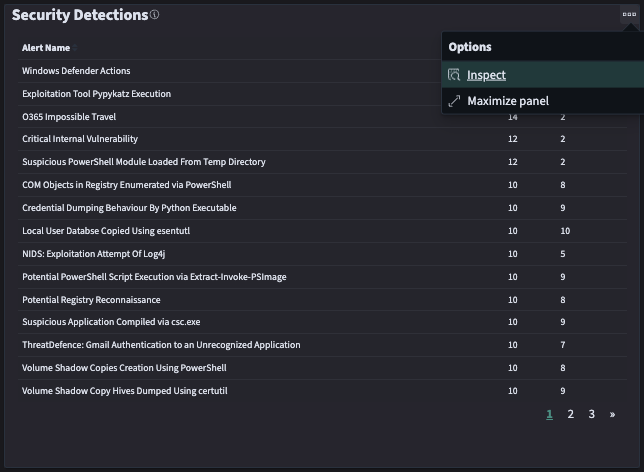Advance with the next page double-arrow
The height and width of the screenshot is (472, 644).
click(x=612, y=414)
